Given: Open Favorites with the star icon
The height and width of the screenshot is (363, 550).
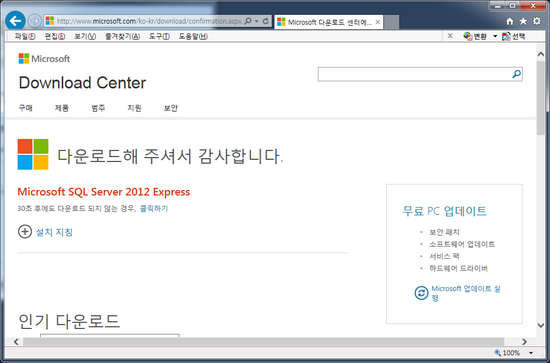Looking at the screenshot, I should 523,21.
